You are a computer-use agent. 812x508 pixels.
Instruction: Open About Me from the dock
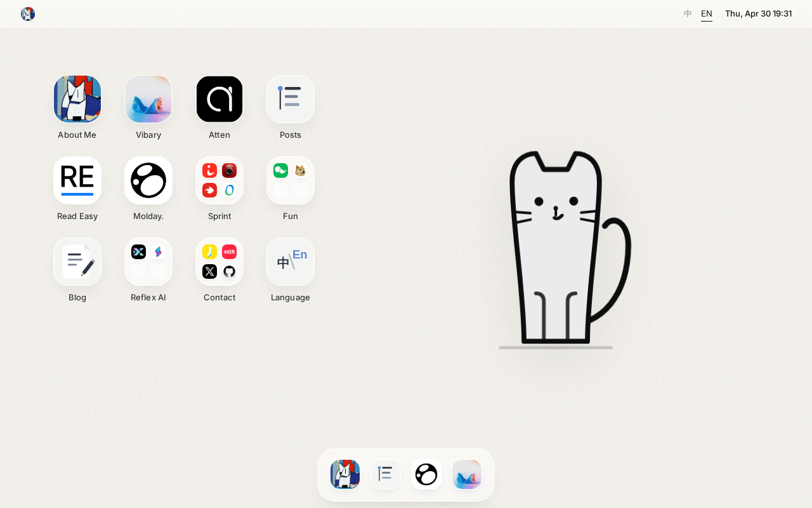pyautogui.click(x=345, y=474)
